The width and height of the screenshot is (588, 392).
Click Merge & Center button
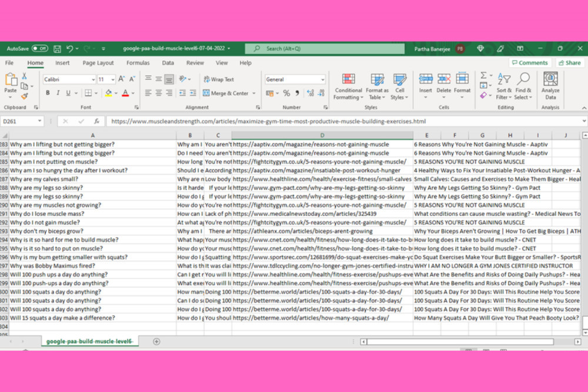[x=226, y=93]
